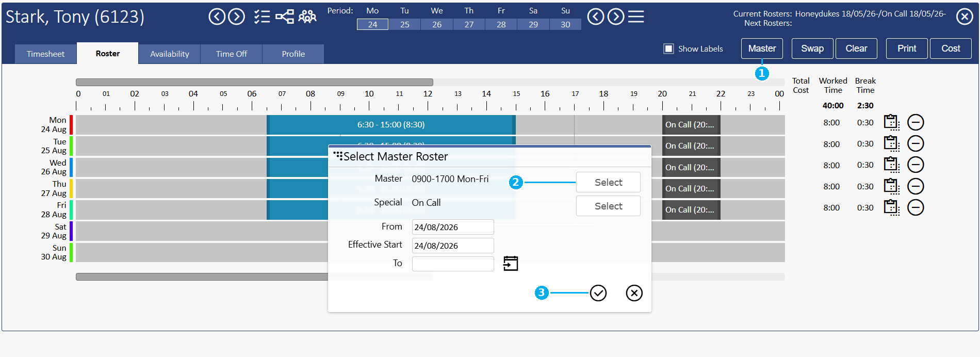980x357 pixels.
Task: Select Saturday 29 in the period bar
Action: 533,24
